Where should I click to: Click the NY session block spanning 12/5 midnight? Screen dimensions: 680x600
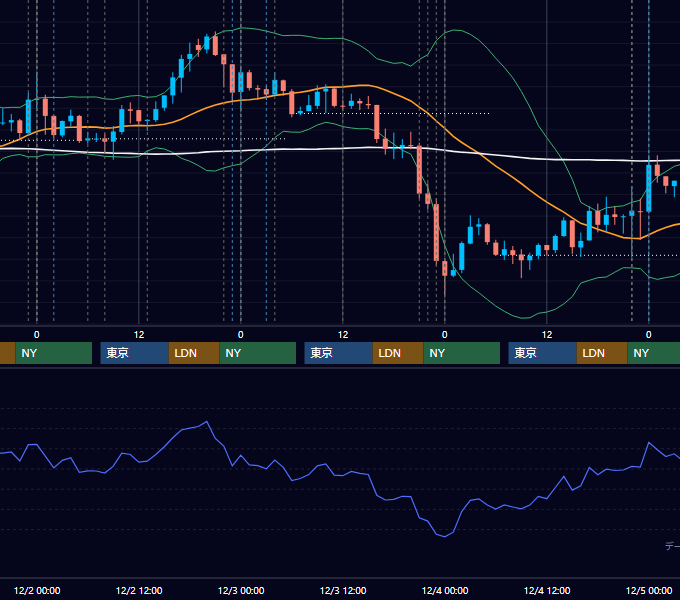point(654,353)
